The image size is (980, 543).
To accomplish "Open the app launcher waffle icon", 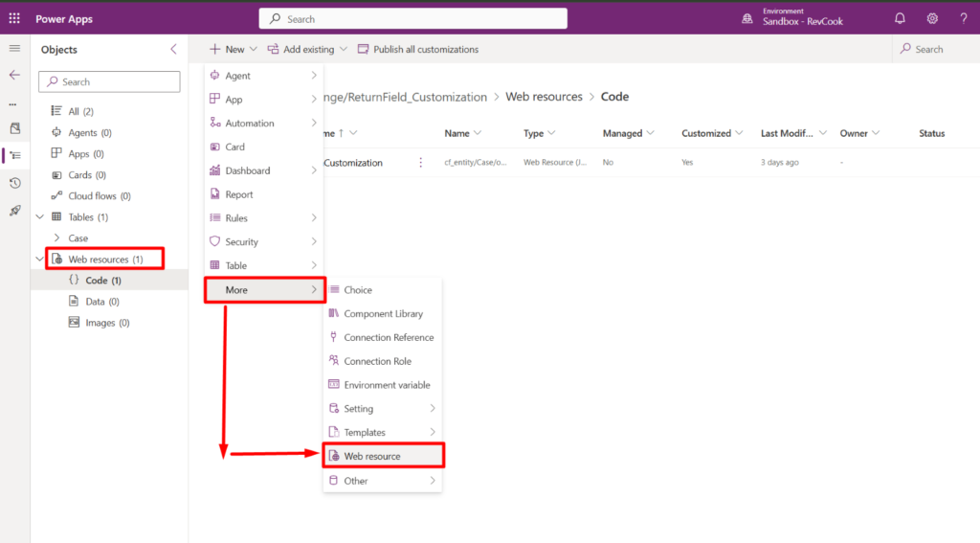I will coord(14,19).
